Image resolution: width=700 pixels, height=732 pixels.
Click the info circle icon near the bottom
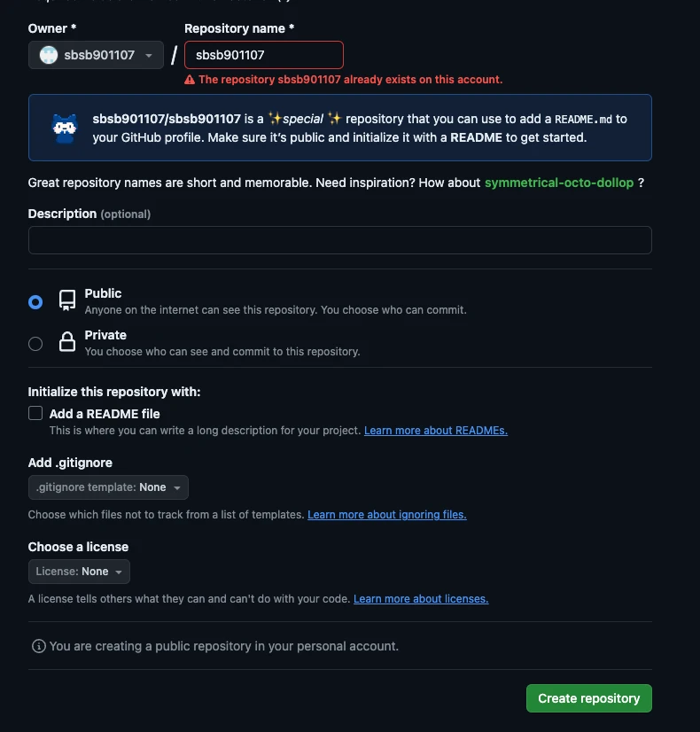click(x=39, y=646)
